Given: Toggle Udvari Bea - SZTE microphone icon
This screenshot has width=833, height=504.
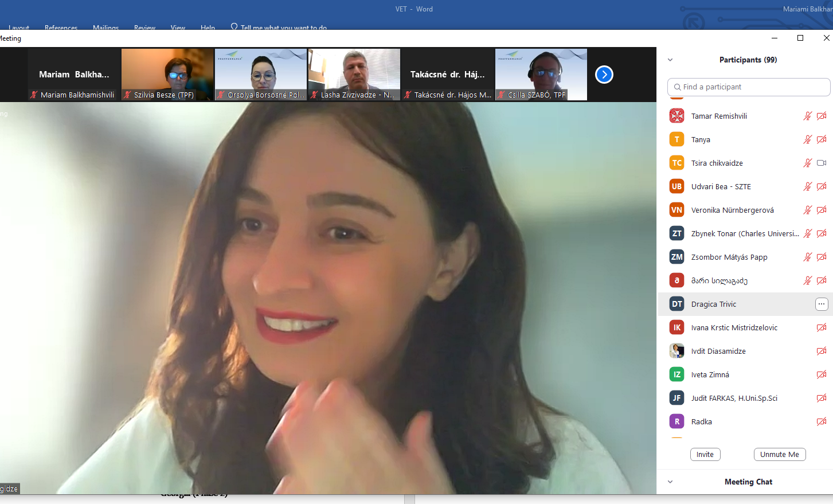Looking at the screenshot, I should [807, 186].
